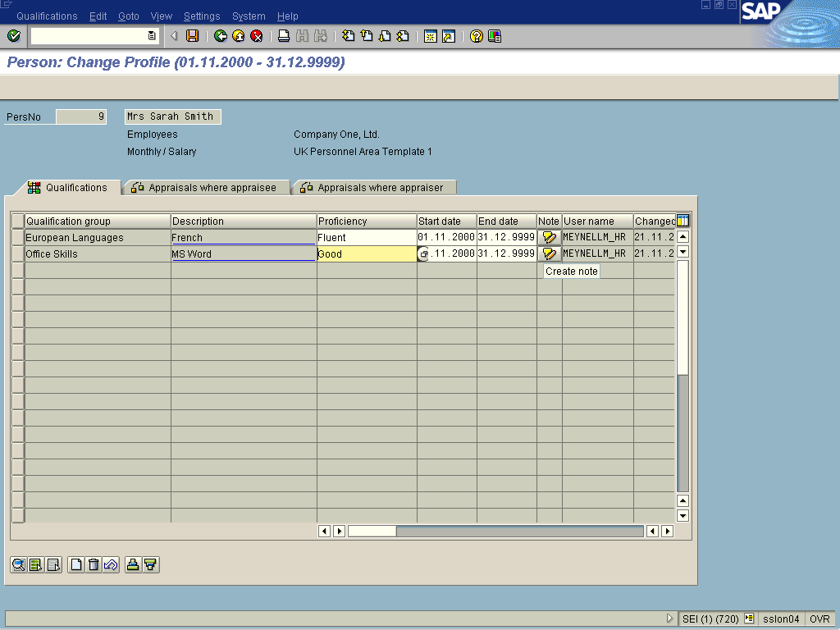Click the sslon04 server name in status bar
This screenshot has width=840, height=630.
(x=781, y=619)
